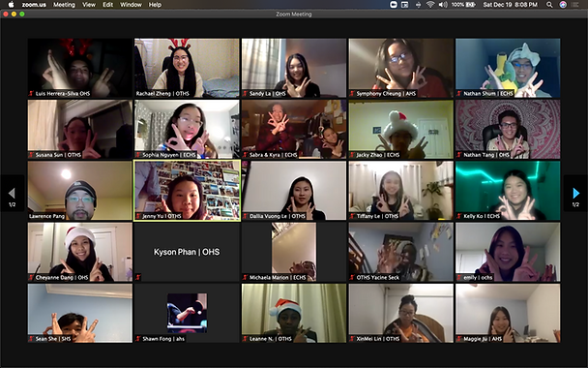Screen dimensions: 588x368
Task: Select Michaela Marion's video tile
Action: click(294, 252)
